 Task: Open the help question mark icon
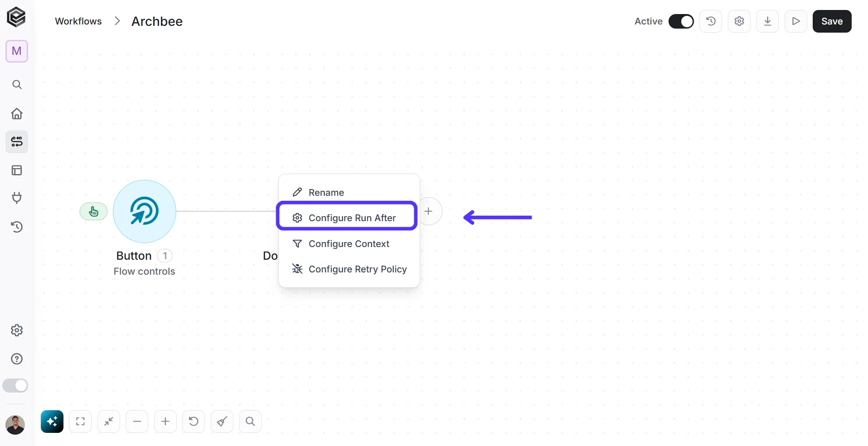[x=17, y=359]
